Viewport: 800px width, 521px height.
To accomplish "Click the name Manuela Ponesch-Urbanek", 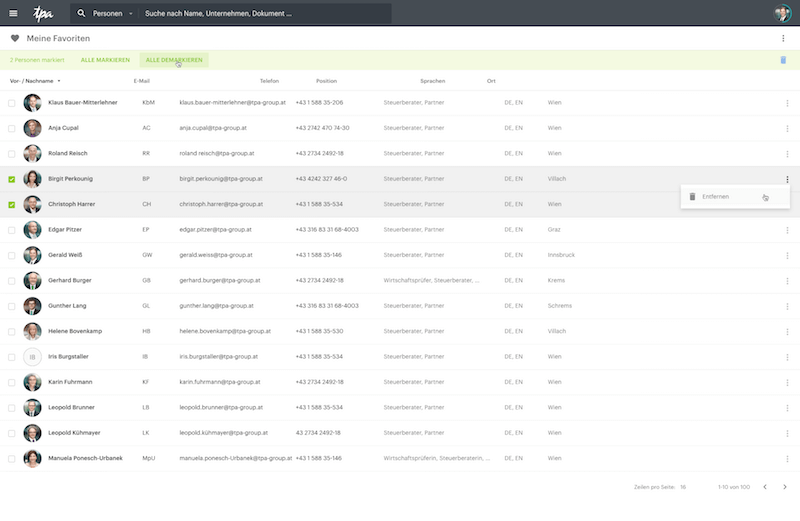I will click(x=85, y=458).
